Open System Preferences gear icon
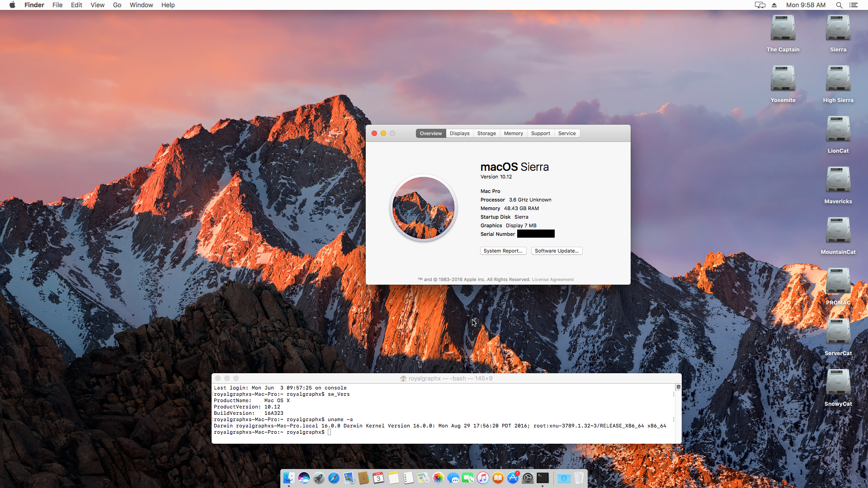This screenshot has height=488, width=868. point(528,478)
